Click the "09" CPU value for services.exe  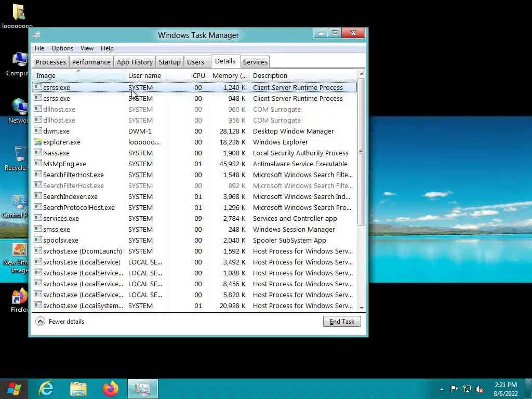tap(198, 219)
